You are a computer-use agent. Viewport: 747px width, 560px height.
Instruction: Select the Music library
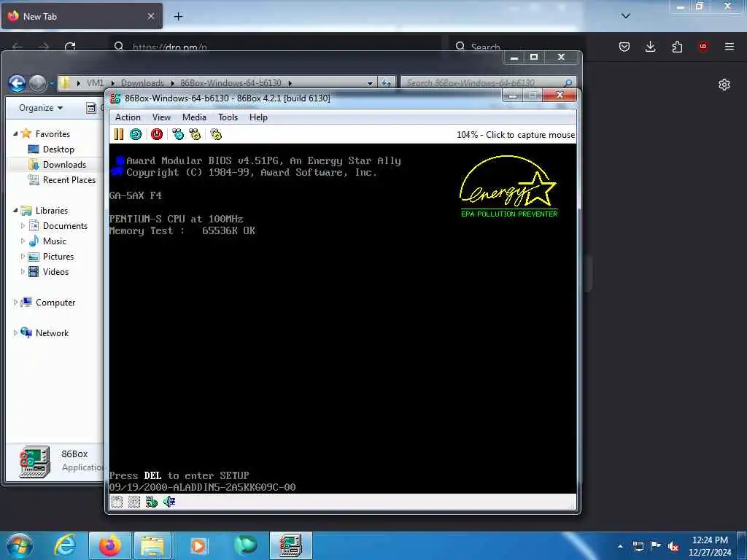55,241
